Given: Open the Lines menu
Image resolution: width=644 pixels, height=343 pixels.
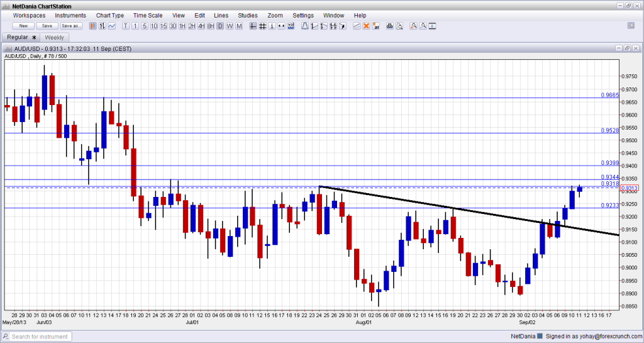Looking at the screenshot, I should coord(221,15).
